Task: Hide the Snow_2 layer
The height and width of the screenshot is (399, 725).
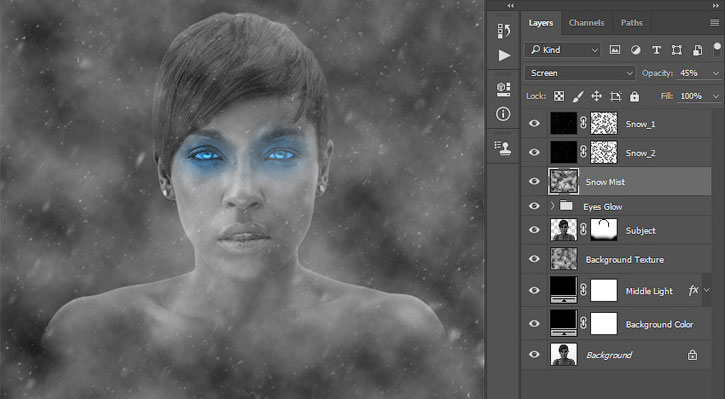Action: (x=534, y=153)
